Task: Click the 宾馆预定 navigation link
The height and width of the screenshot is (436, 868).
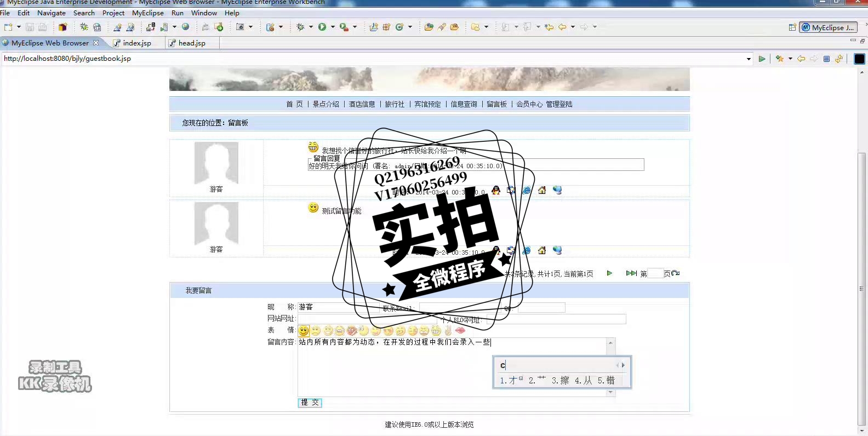Action: click(427, 104)
